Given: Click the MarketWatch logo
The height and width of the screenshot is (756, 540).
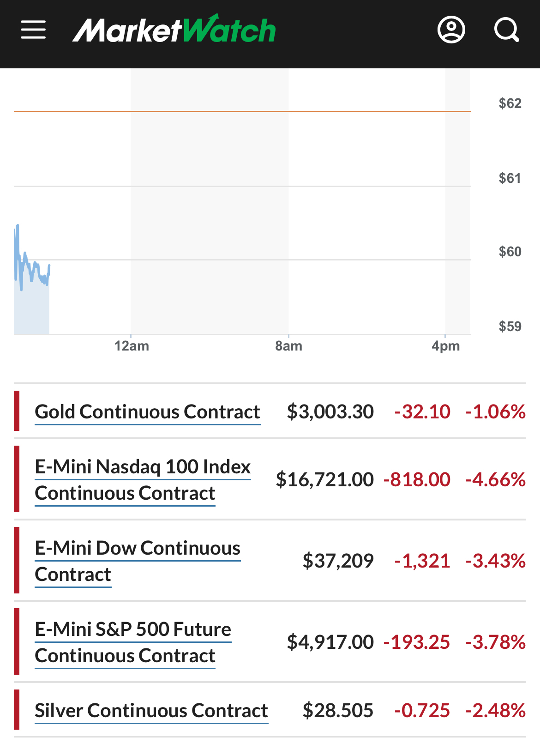Looking at the screenshot, I should click(x=174, y=30).
